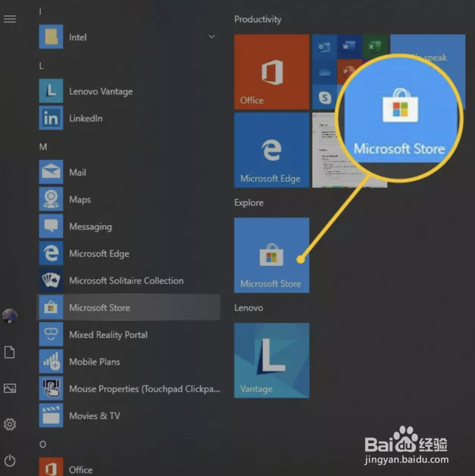475x476 pixels.
Task: Open the Microsoft Store tile under Explore
Action: tap(272, 255)
